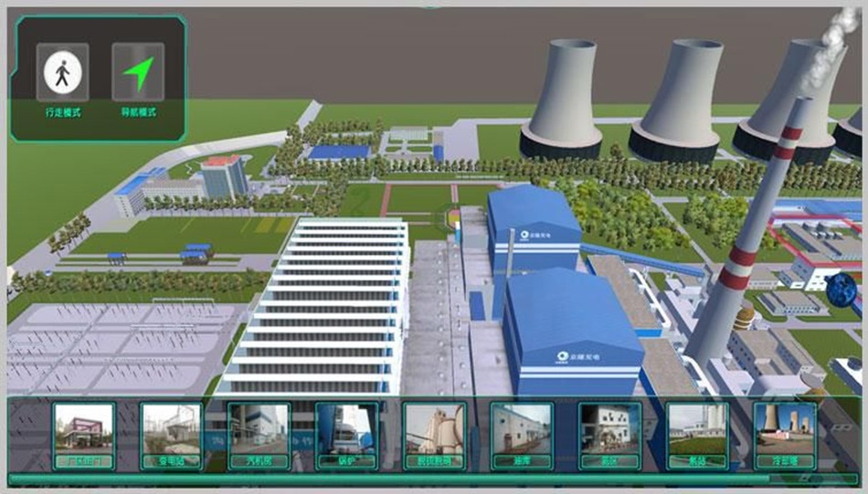The width and height of the screenshot is (868, 494).
Task: Open the 厂区正门 main gate thumbnail
Action: pos(83,436)
